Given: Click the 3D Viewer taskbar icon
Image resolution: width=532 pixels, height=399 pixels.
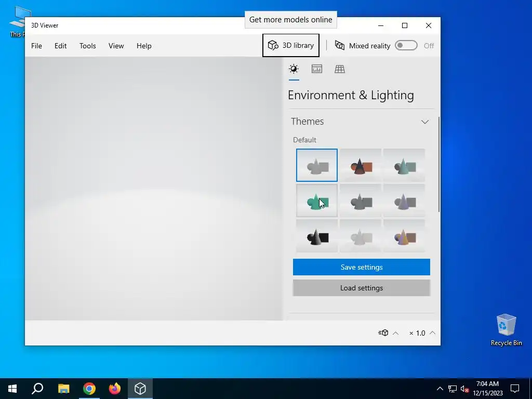Looking at the screenshot, I should tap(140, 389).
